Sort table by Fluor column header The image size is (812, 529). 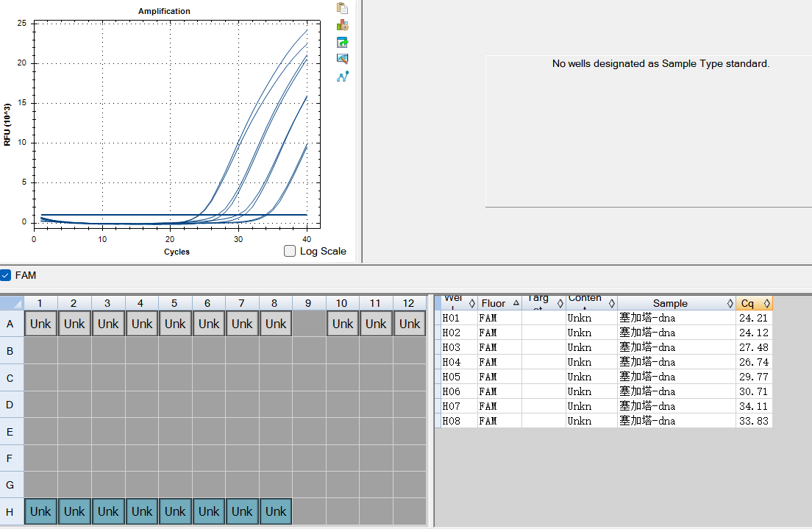click(x=499, y=303)
